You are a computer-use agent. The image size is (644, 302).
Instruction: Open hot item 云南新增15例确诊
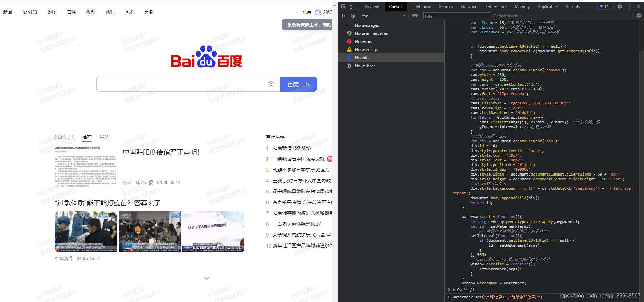[x=292, y=148]
